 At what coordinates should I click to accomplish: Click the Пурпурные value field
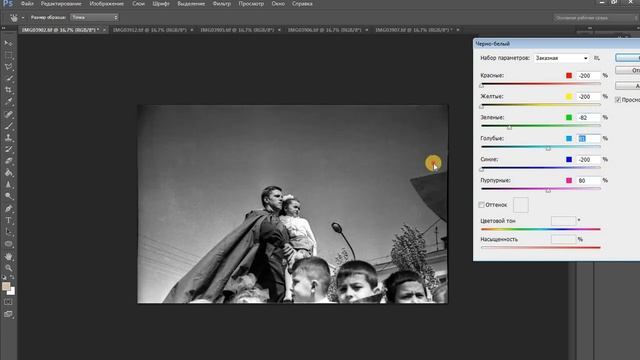[588, 180]
